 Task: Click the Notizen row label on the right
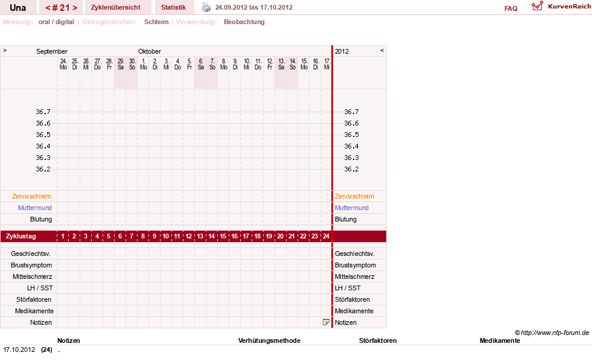tap(345, 322)
